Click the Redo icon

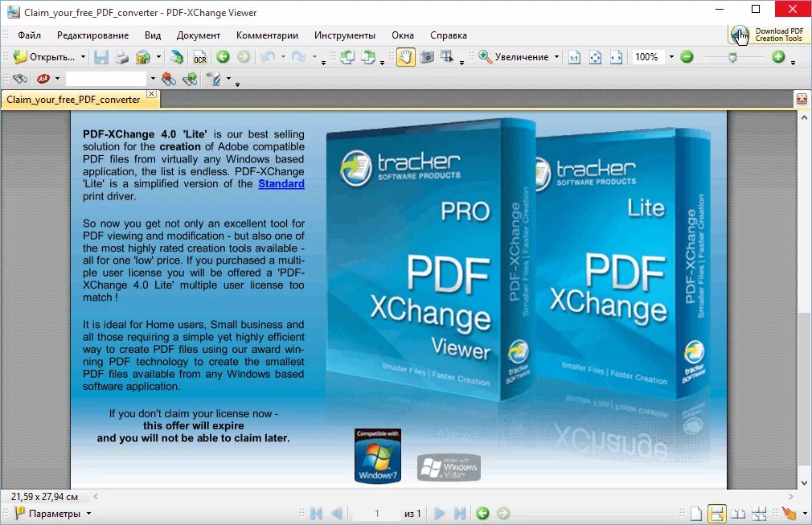(x=299, y=56)
